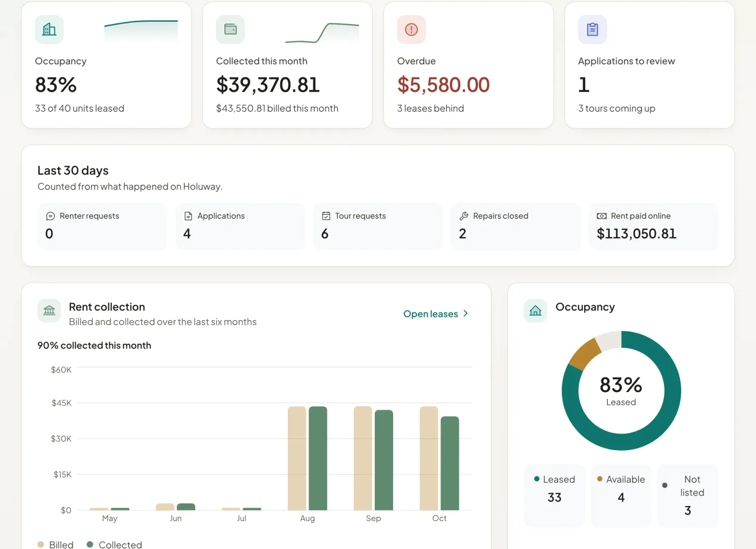Click the Aug label on chart axis
The height and width of the screenshot is (549, 756).
point(307,518)
